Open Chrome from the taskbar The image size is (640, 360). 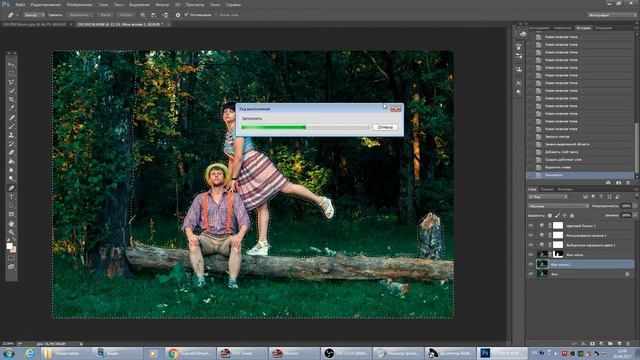tap(190, 353)
